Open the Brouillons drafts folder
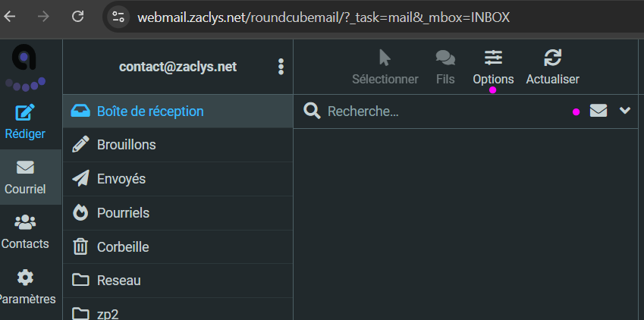Image resolution: width=644 pixels, height=320 pixels. point(126,145)
